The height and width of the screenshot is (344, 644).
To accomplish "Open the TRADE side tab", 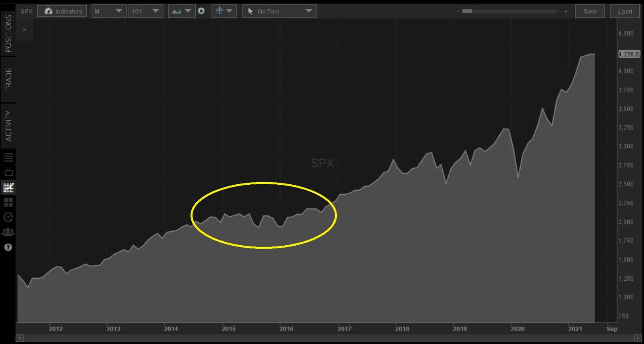I will tap(8, 80).
